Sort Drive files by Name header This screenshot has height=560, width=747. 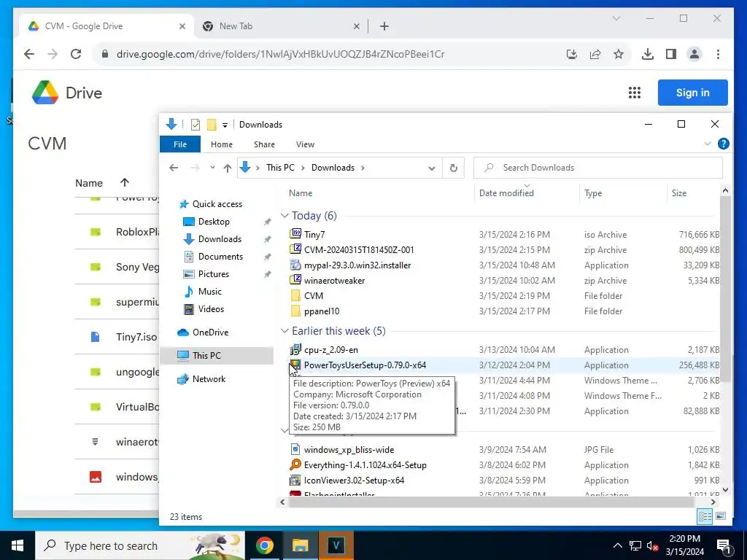(x=88, y=183)
